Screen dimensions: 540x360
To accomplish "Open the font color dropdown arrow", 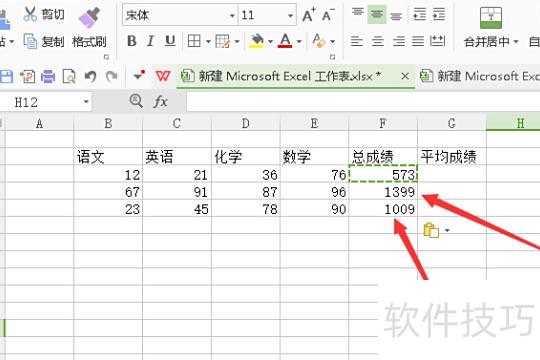I will click(299, 42).
